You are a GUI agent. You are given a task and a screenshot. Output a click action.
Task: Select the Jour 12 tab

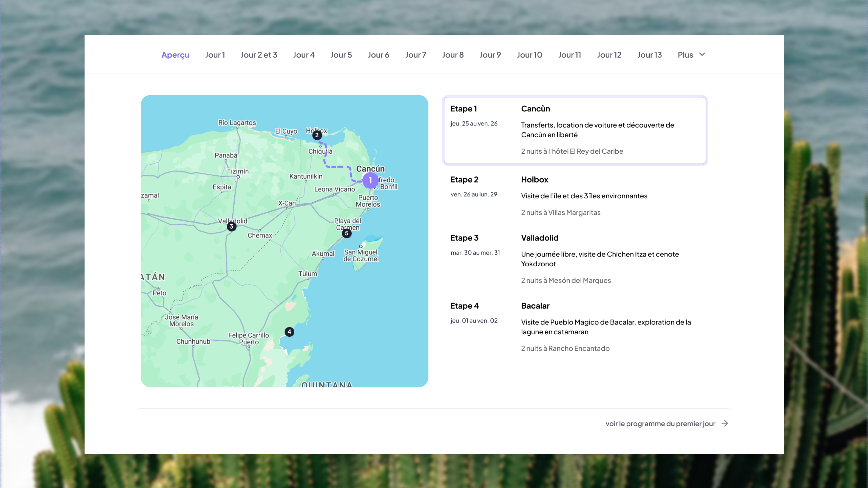pyautogui.click(x=609, y=54)
